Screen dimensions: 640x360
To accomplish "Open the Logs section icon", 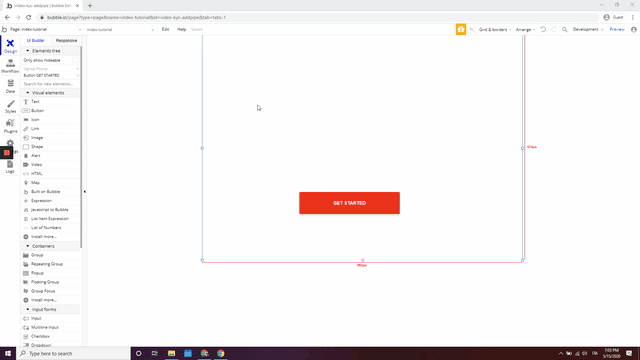I will pos(10,167).
